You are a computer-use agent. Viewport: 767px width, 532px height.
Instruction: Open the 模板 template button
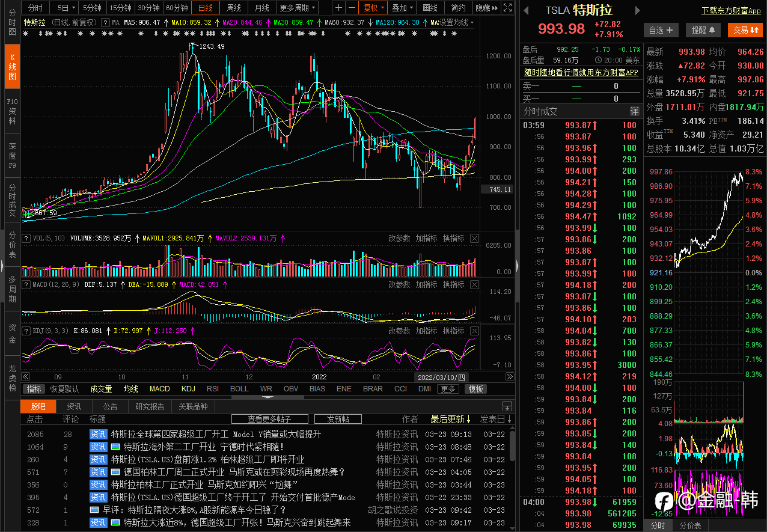(476, 389)
